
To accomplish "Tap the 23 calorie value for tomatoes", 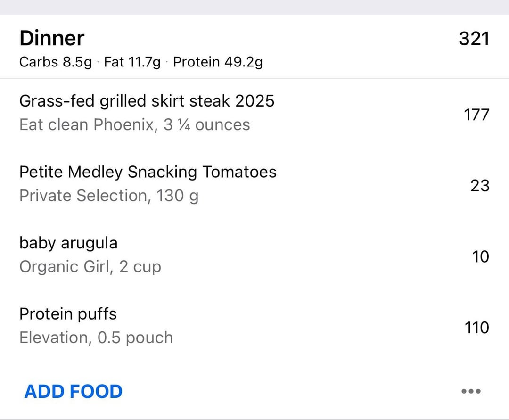I will tap(480, 185).
